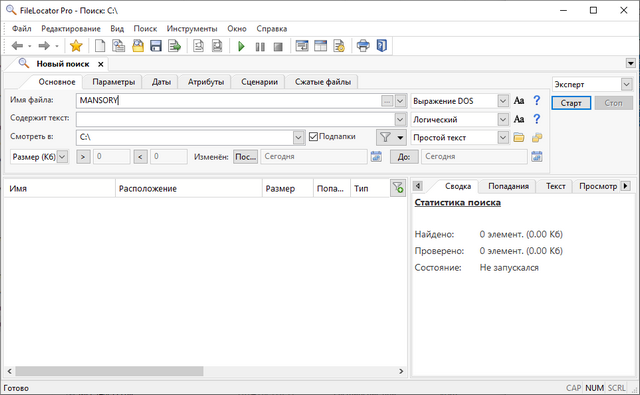Browse for folder with the yellow folder icon
The image size is (640, 395).
519,138
